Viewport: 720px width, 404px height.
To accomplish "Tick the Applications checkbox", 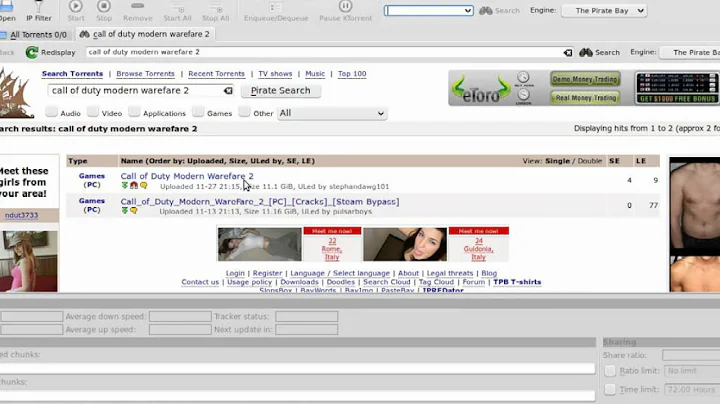I will pyautogui.click(x=134, y=112).
